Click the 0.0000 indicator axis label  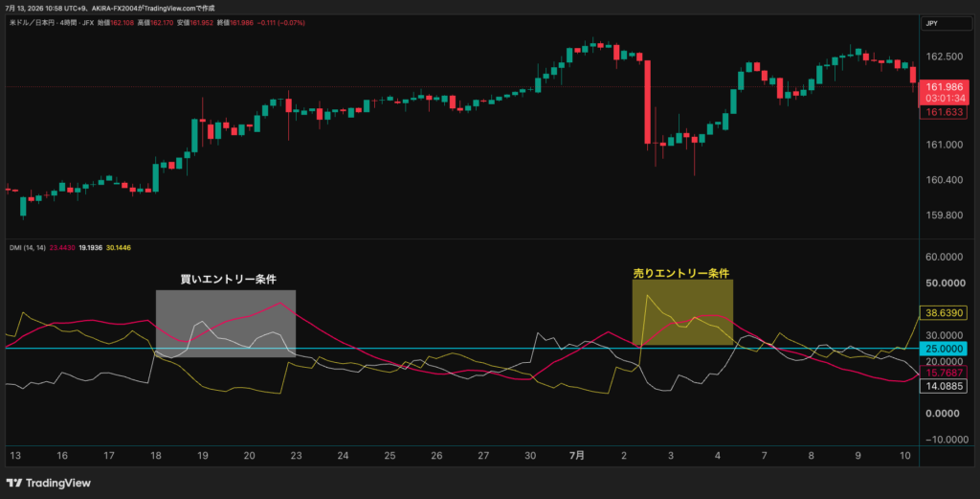943,414
